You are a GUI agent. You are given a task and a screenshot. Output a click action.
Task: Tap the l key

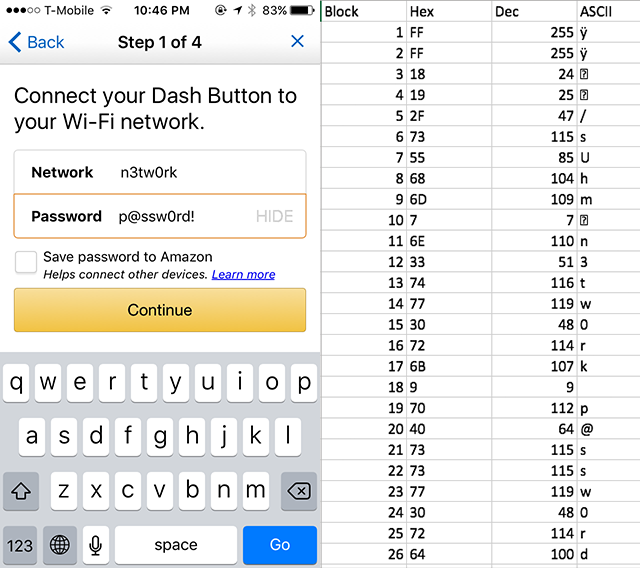pyautogui.click(x=288, y=437)
